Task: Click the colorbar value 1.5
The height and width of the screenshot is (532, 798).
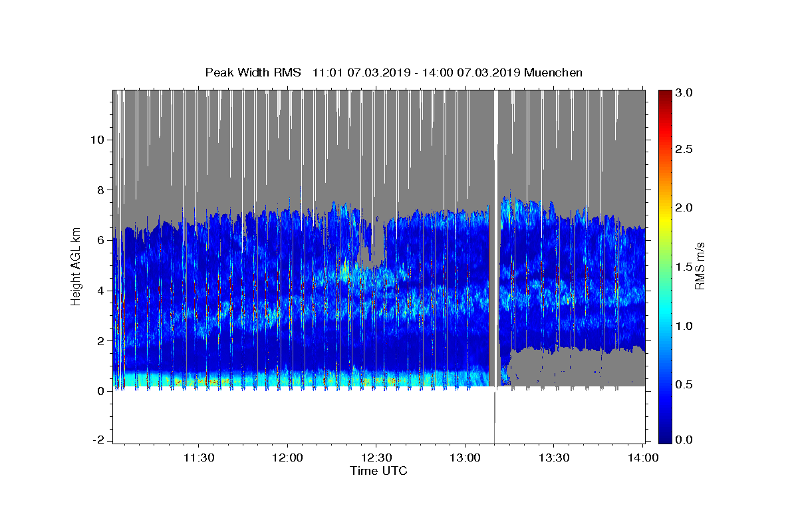Action: click(684, 267)
